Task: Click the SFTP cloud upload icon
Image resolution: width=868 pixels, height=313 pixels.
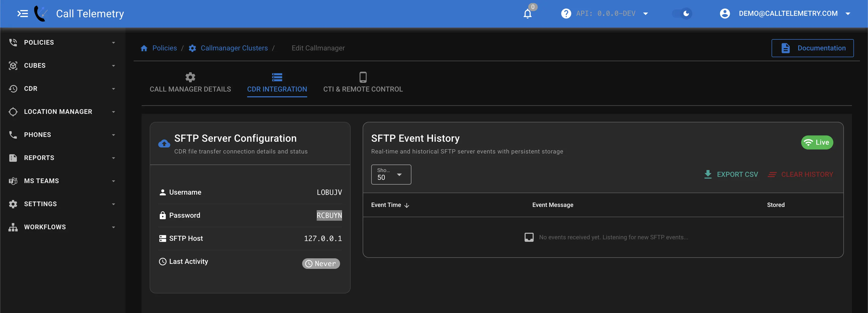Action: click(x=164, y=144)
